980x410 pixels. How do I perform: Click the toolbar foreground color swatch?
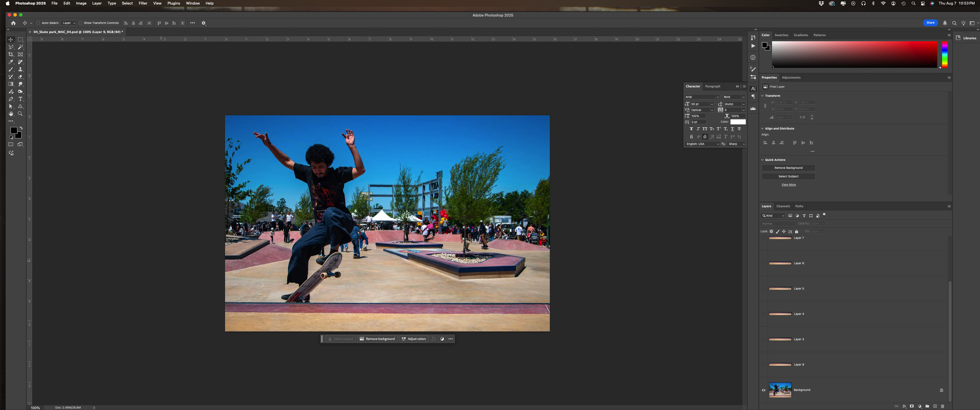point(14,130)
